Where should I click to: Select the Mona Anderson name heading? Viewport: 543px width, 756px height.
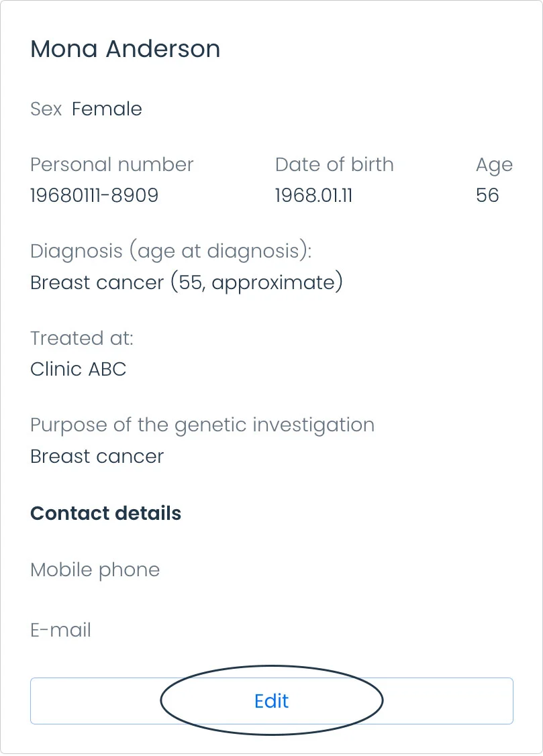[126, 49]
